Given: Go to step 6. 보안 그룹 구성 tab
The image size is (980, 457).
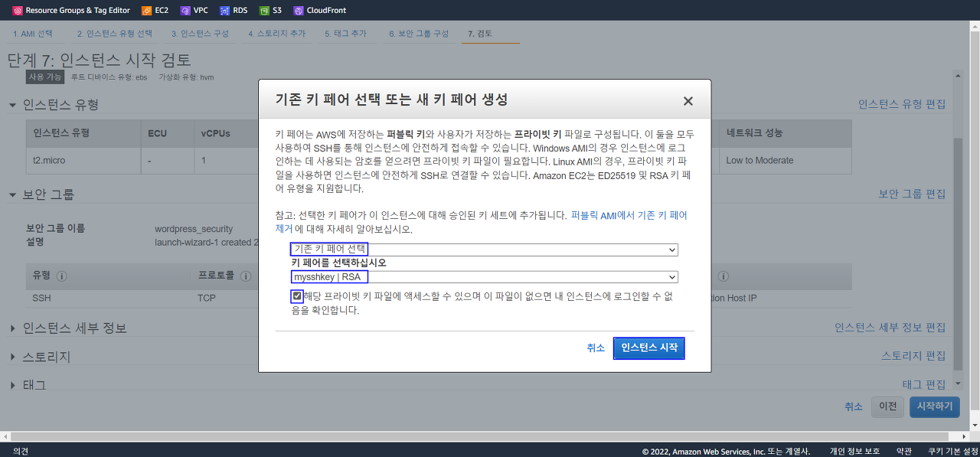Looking at the screenshot, I should point(419,34).
